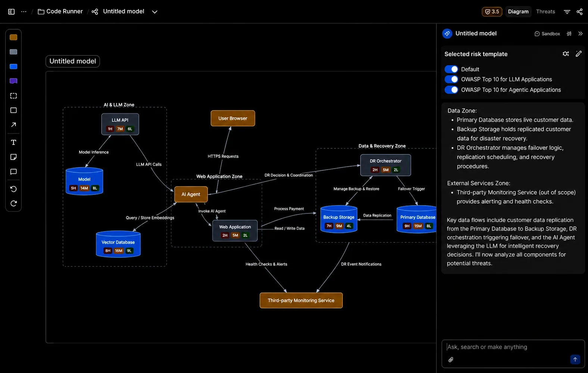Toggle the left sidebar panel icon

[11, 12]
